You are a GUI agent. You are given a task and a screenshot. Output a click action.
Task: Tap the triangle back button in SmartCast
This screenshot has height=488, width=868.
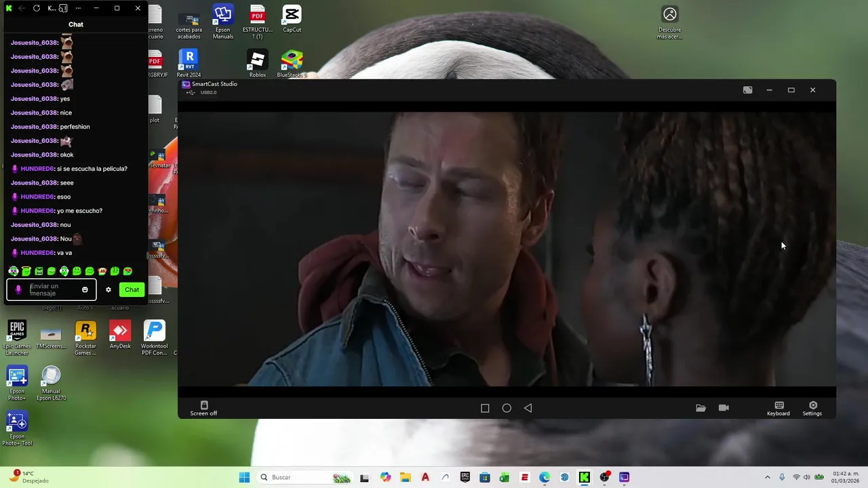(528, 408)
